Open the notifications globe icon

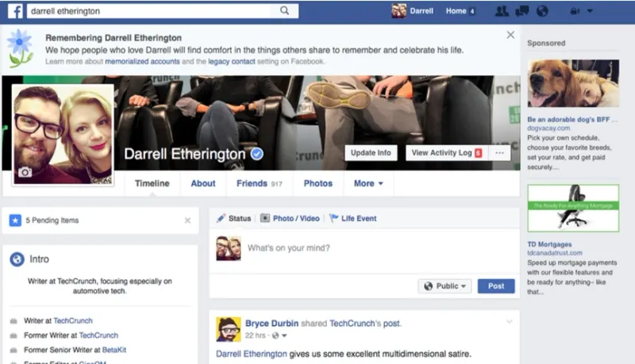tap(542, 11)
